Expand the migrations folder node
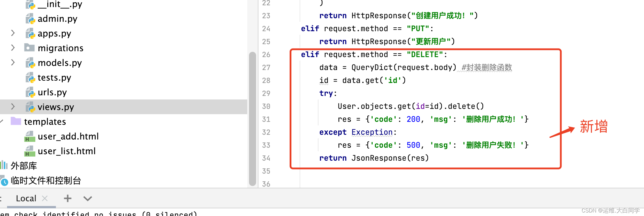The width and height of the screenshot is (644, 216). (x=13, y=48)
